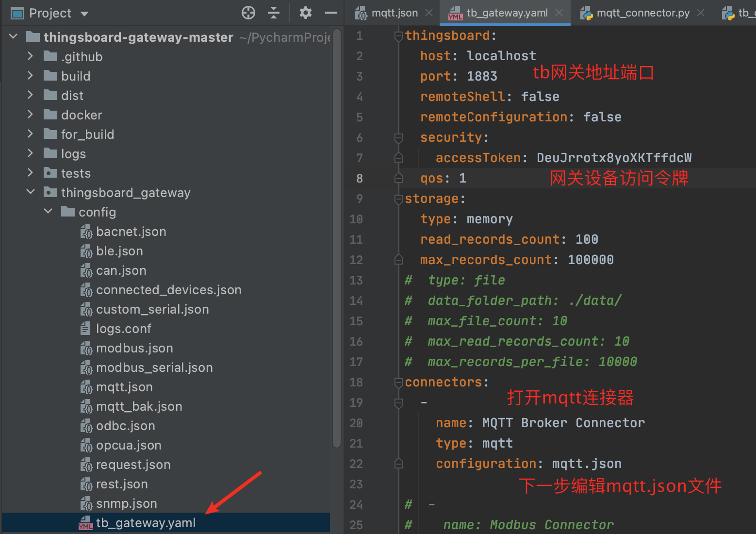
Task: Click mqtt.json file icon in tree
Action: [x=86, y=387]
